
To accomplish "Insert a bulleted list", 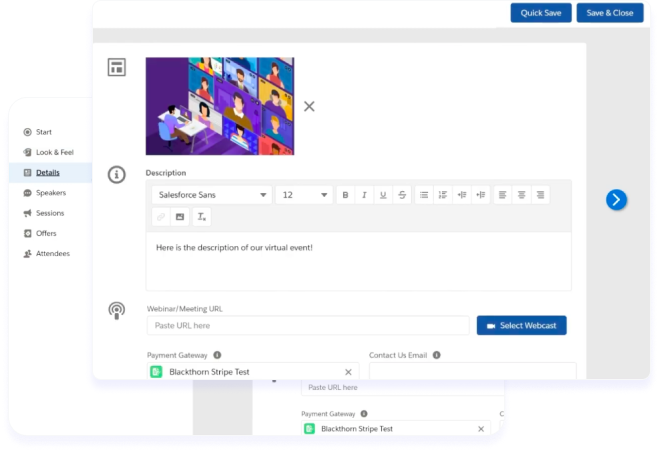I will pyautogui.click(x=424, y=195).
